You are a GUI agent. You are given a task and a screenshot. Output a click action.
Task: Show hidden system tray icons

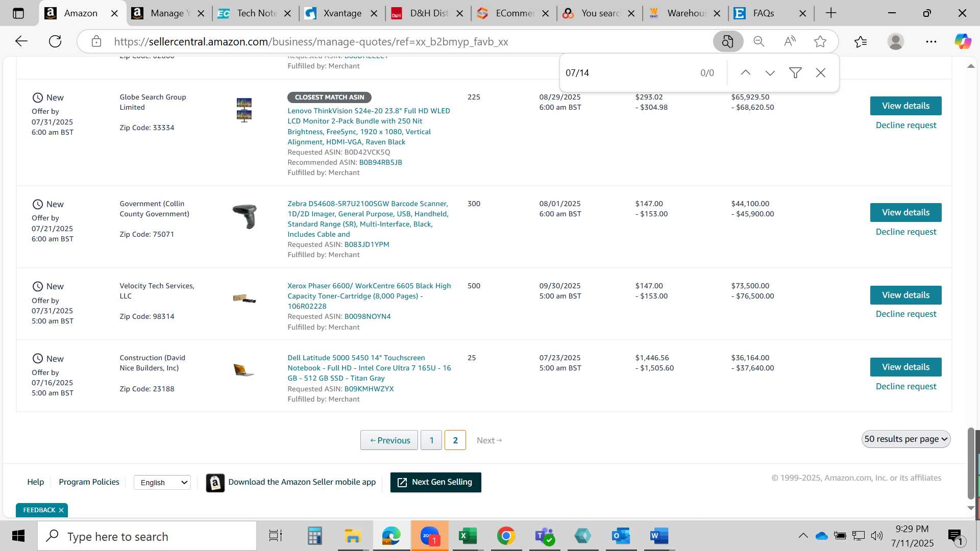[803, 536]
